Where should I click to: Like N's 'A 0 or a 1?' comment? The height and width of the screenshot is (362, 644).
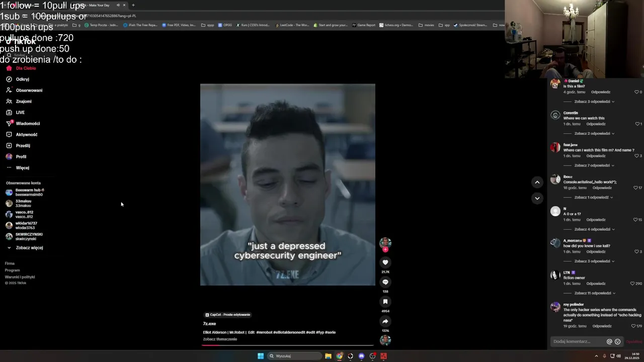click(x=635, y=220)
